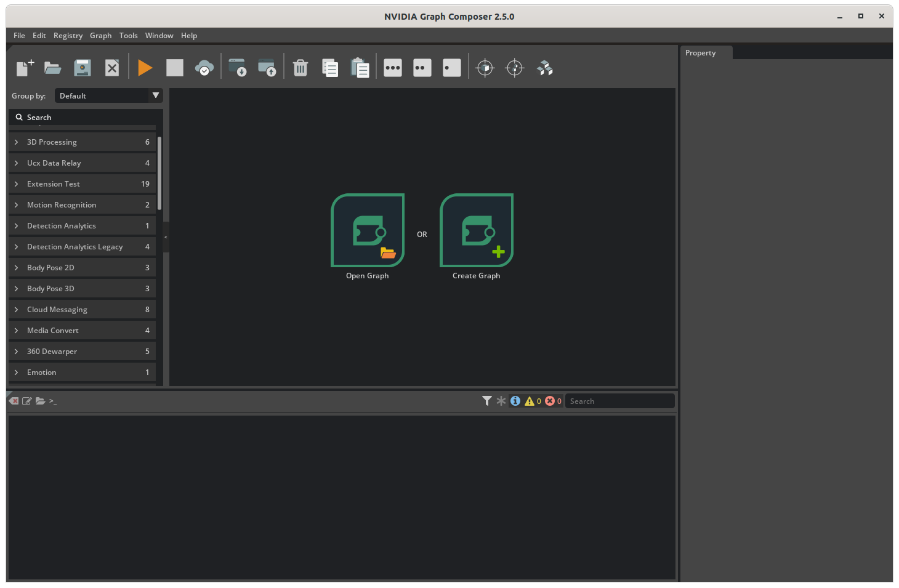
Task: Save the graph with the floppy disk icon
Action: click(83, 68)
